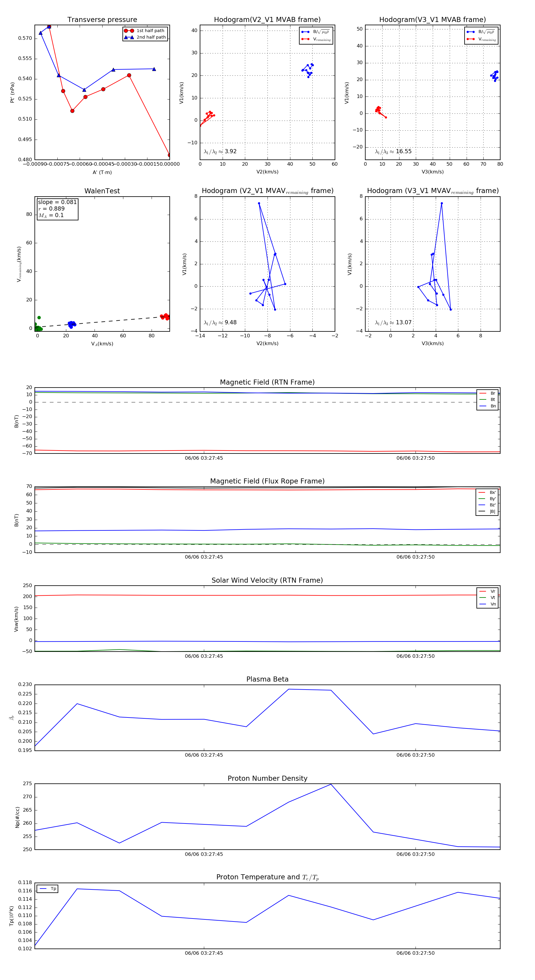The image size is (535, 980).
Task: Click the "Hodogram (V2_V1 MVAV remaining frame)" title
Action: (x=267, y=191)
